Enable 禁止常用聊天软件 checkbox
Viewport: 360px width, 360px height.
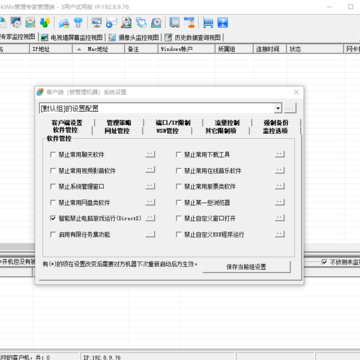pyautogui.click(x=53, y=155)
